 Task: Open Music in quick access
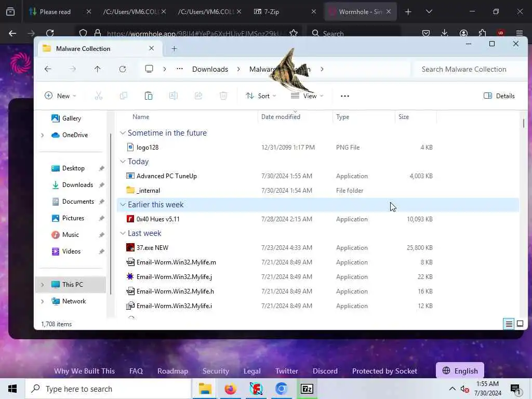tap(70, 235)
